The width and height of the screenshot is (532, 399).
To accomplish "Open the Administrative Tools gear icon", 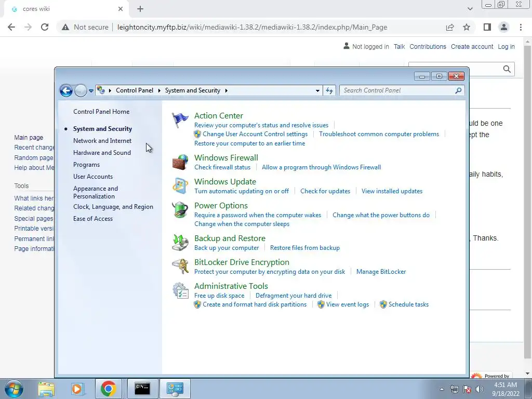I will (180, 290).
